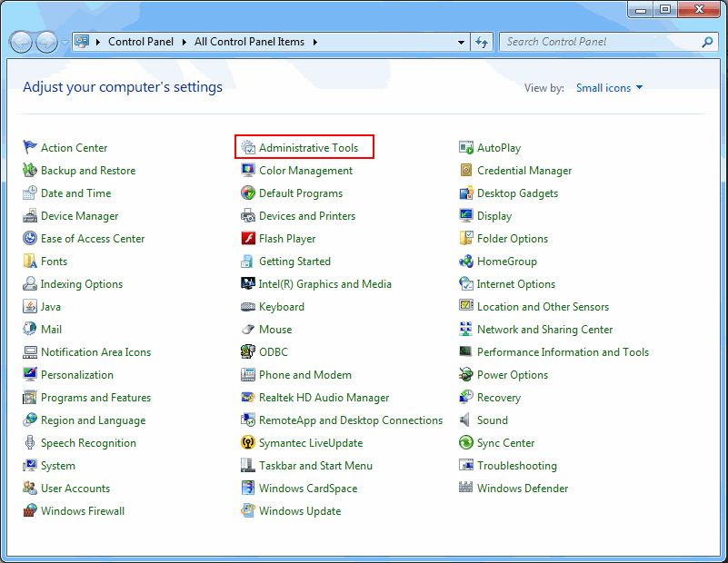
Task: Click the Back navigation button
Action: [x=21, y=43]
